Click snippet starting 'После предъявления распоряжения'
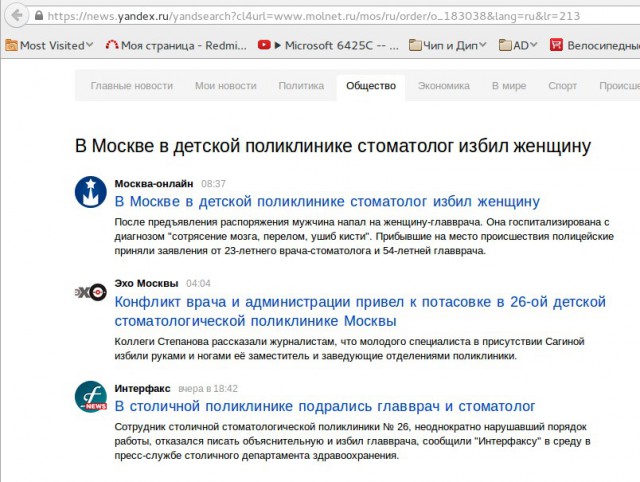This screenshot has width=640, height=482. click(x=364, y=236)
